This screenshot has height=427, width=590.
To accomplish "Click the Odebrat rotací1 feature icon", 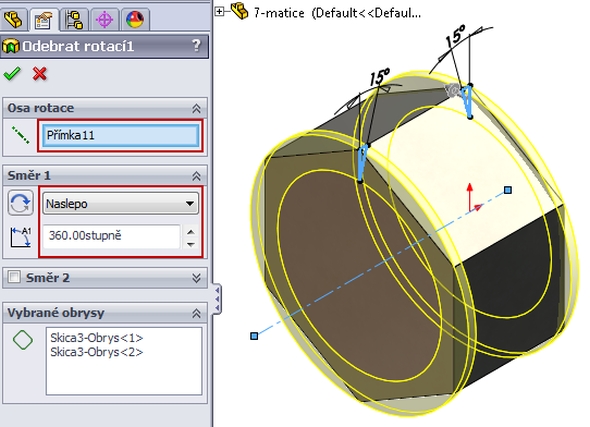I will coord(11,46).
